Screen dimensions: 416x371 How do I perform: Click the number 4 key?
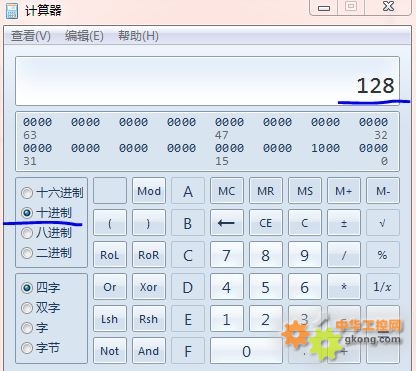click(x=227, y=287)
